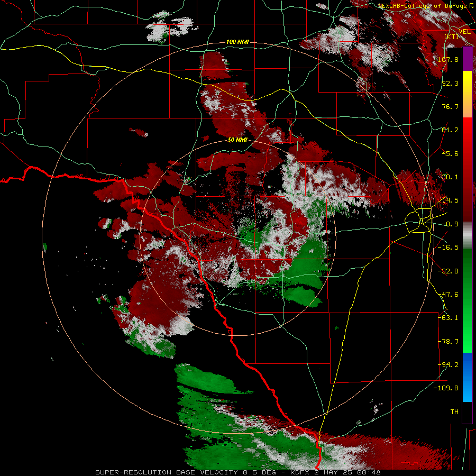Viewport: 476px width, 476px height.
Task: Click the blue band of the color scale
Action: (467, 377)
